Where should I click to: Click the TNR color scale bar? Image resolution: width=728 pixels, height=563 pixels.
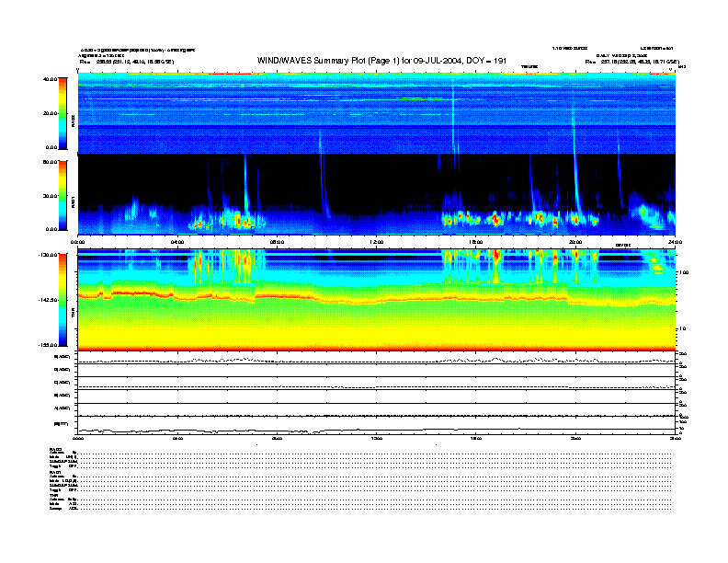pos(63,300)
